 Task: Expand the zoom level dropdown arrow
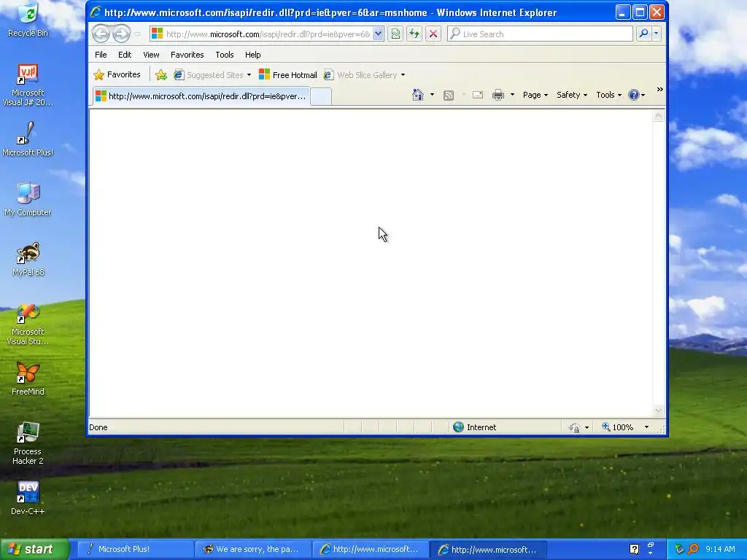coord(646,427)
